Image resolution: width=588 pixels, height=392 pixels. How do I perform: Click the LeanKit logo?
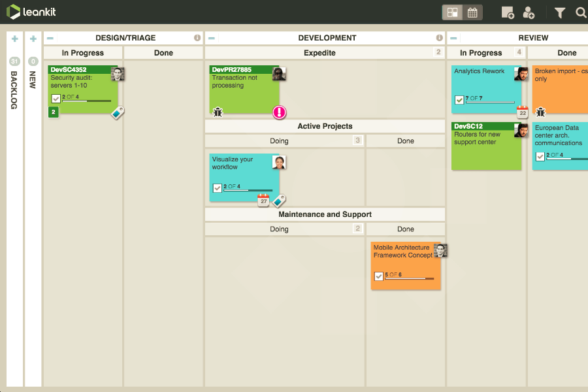click(x=31, y=12)
